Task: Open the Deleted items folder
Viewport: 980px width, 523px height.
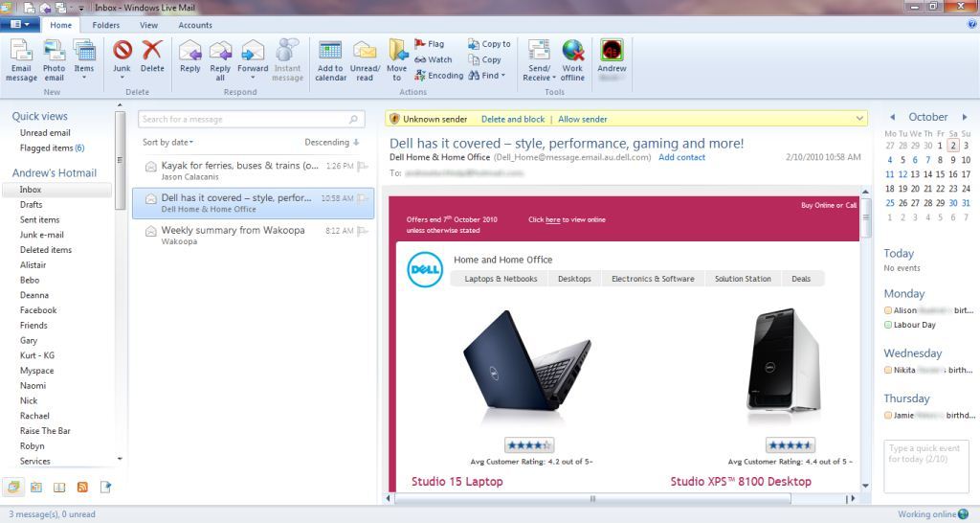Action: point(46,250)
